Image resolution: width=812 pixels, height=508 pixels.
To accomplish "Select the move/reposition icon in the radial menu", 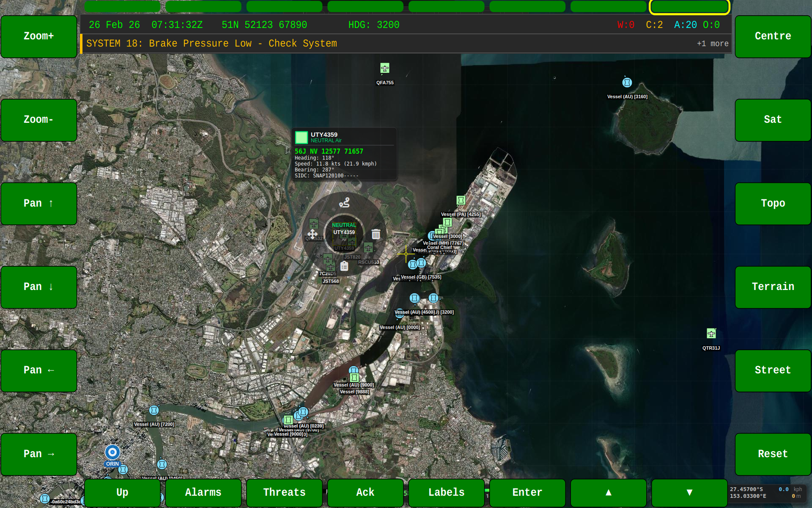I will point(313,234).
